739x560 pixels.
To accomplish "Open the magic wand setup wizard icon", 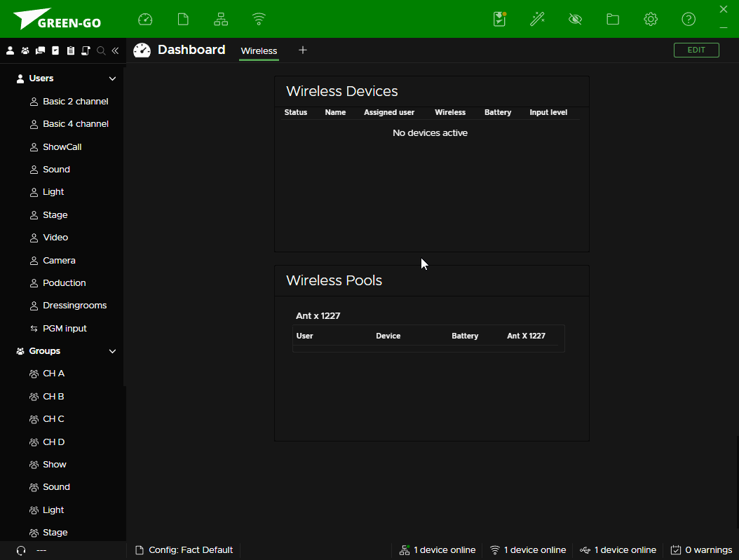I will 537,19.
